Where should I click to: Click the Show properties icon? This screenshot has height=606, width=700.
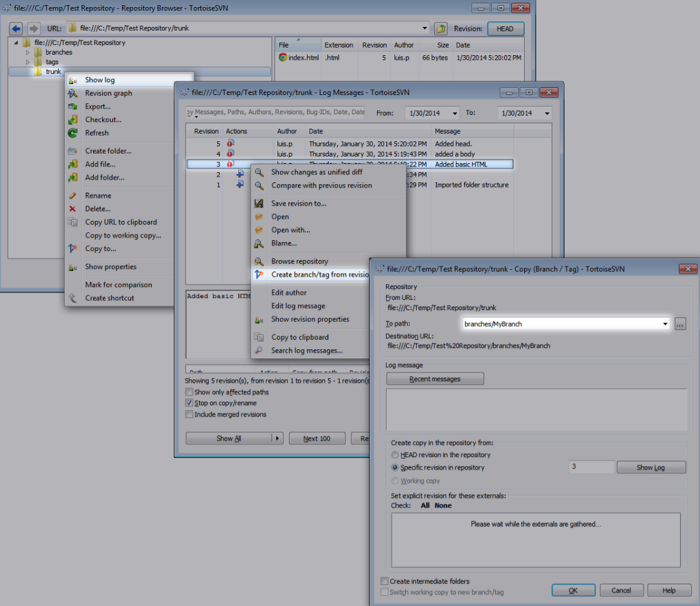tap(73, 267)
